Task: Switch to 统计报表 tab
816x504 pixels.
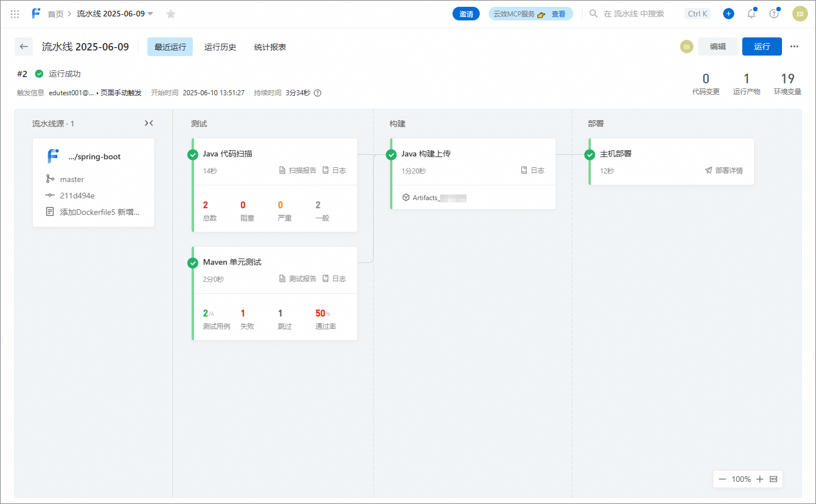Action: (270, 47)
